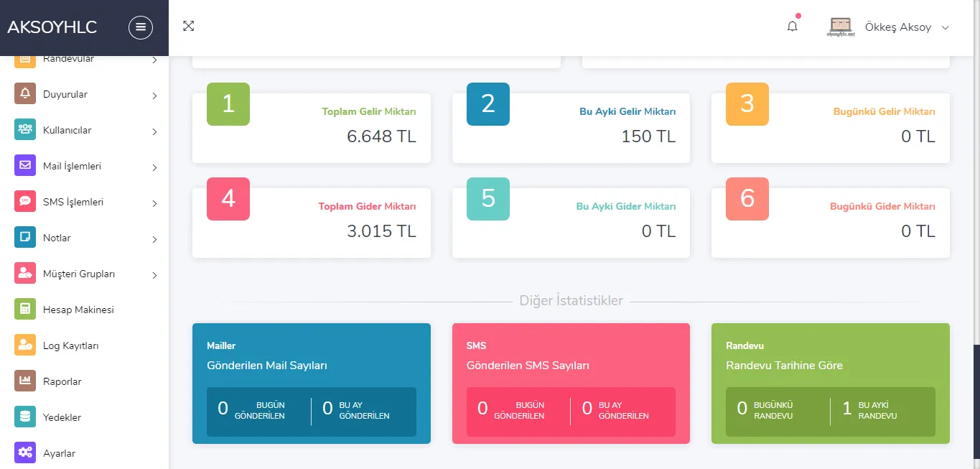Click the Toplam Gider Miktarı label
Image resolution: width=980 pixels, height=469 pixels.
(368, 207)
